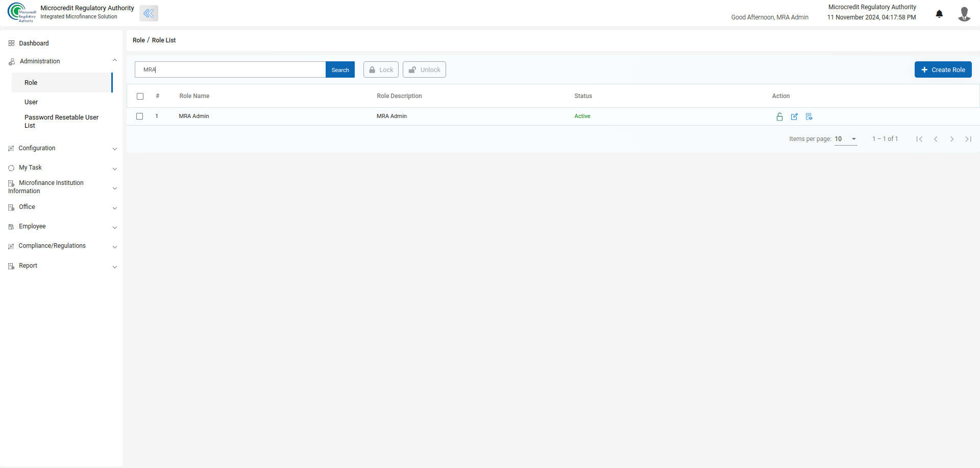Go to the last page of results
980x468 pixels.
coord(968,139)
